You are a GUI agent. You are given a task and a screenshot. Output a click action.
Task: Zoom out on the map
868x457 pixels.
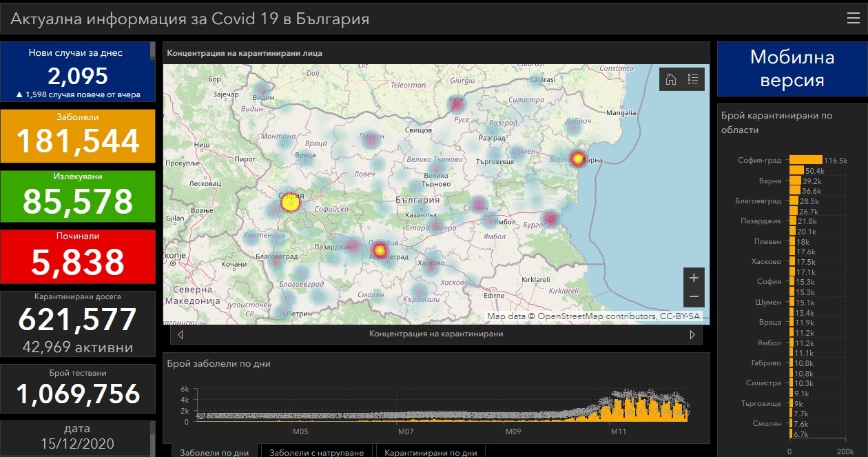[x=694, y=296]
